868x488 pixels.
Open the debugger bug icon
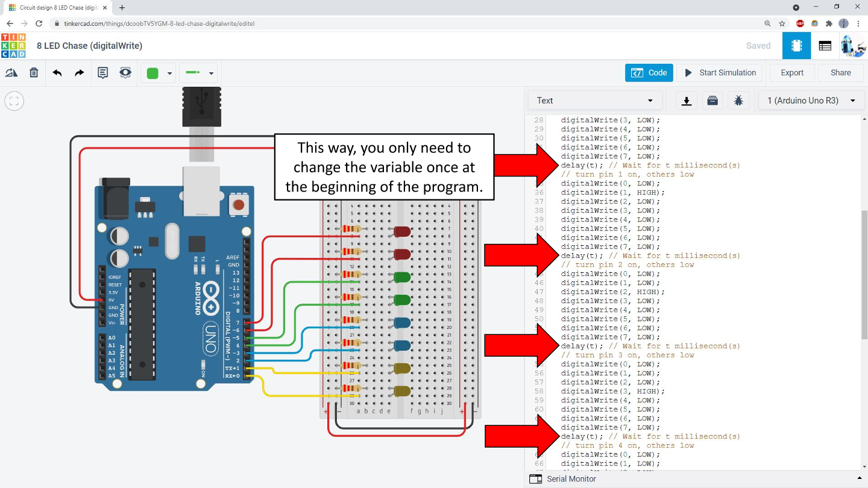(x=738, y=101)
